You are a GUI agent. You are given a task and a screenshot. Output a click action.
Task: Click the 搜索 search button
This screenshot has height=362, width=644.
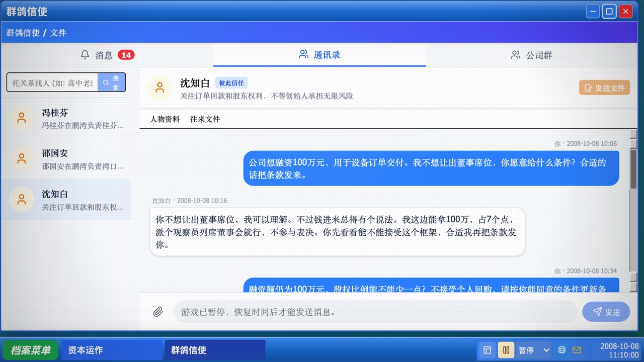tap(111, 82)
